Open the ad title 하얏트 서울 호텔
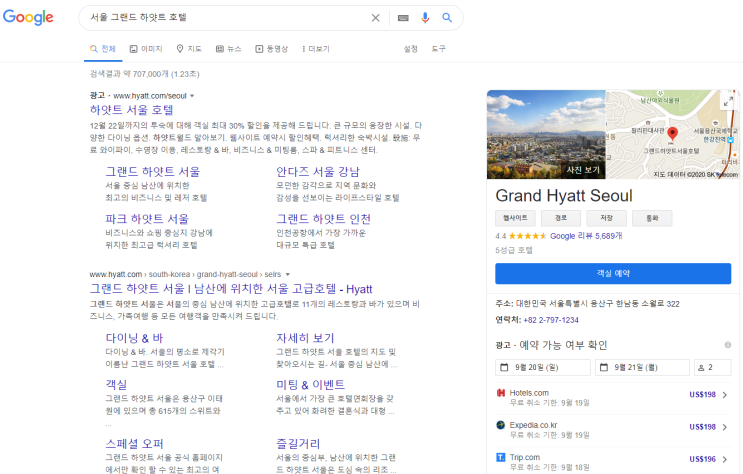743x474 pixels. coord(132,110)
